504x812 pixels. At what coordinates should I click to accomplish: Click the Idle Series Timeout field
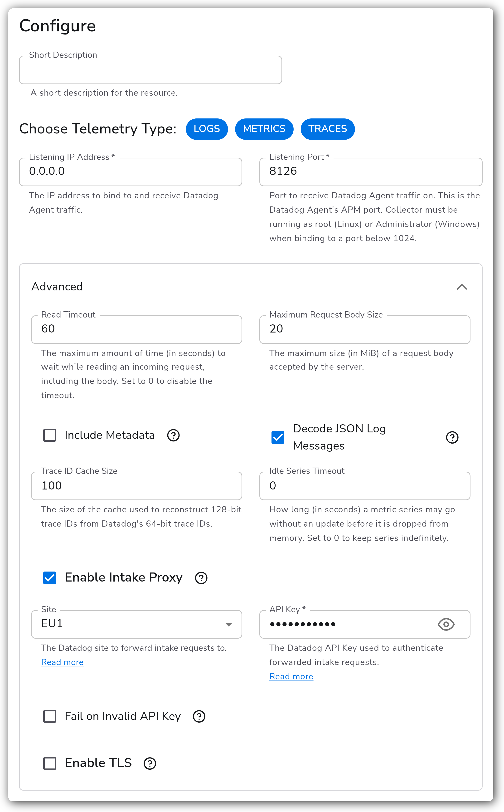point(365,486)
